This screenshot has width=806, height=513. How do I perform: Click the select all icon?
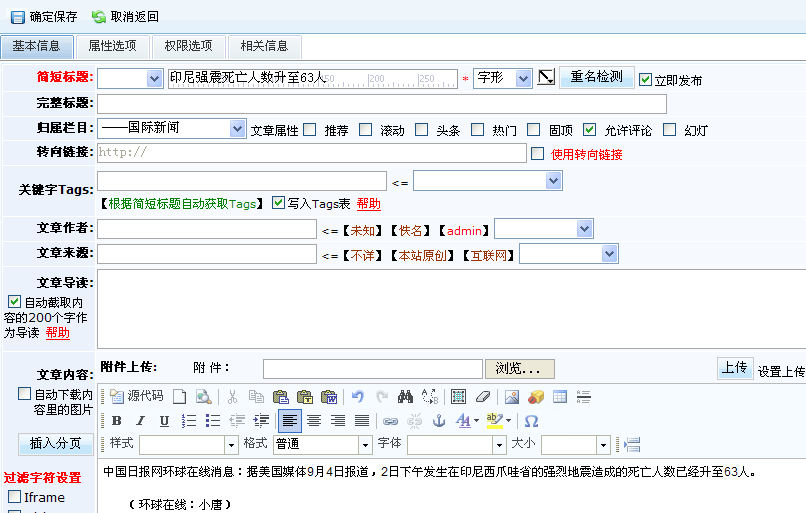pos(458,396)
